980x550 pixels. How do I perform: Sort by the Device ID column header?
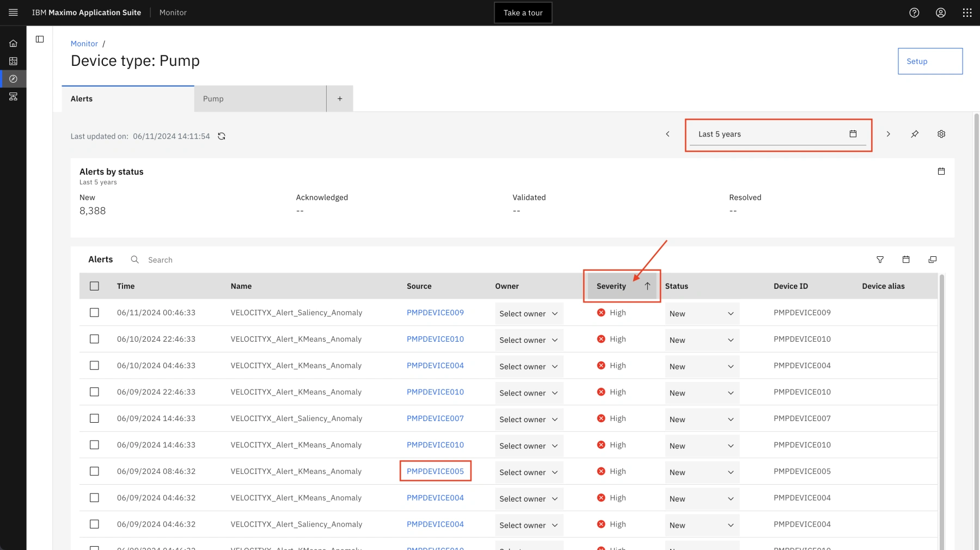[791, 286]
